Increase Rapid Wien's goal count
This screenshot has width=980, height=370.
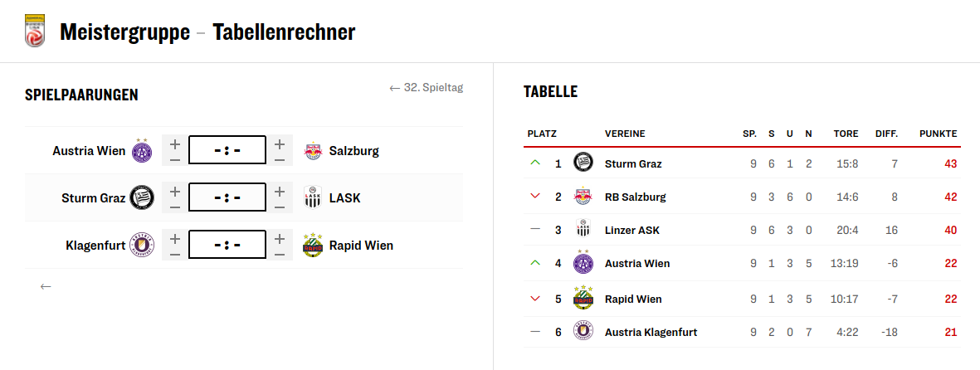coord(280,237)
